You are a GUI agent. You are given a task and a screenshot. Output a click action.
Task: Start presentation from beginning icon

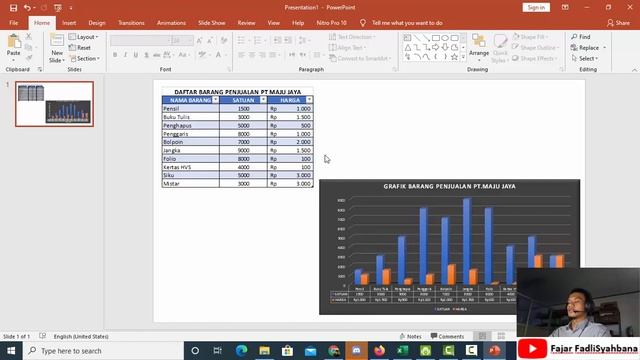pyautogui.click(x=58, y=8)
